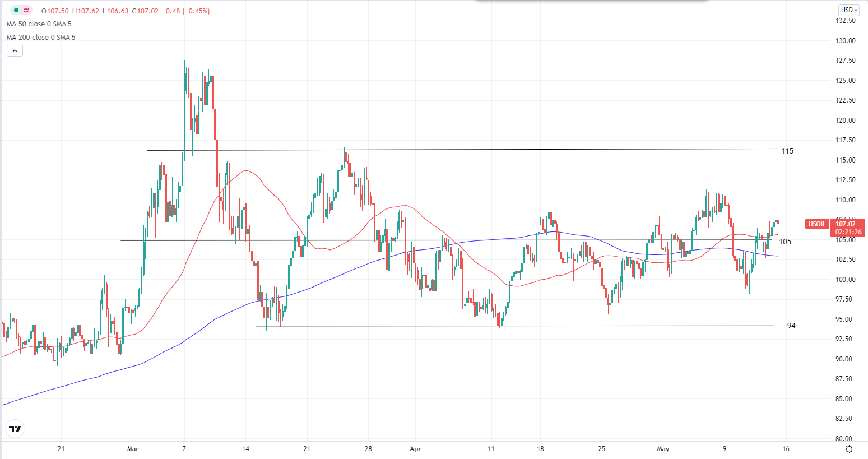Click the 132.50 price axis label
This screenshot has width=868, height=459.
[x=845, y=21]
